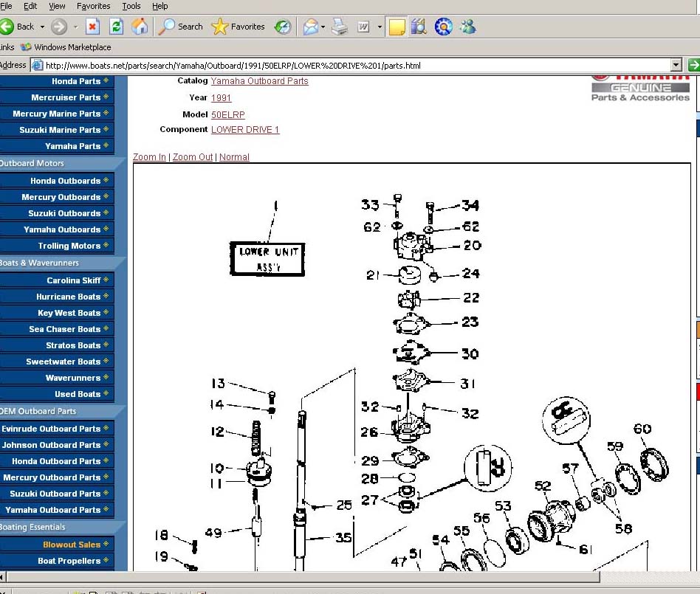Select Mercruiser Parts in the sidebar
The height and width of the screenshot is (594, 700).
pyautogui.click(x=57, y=97)
